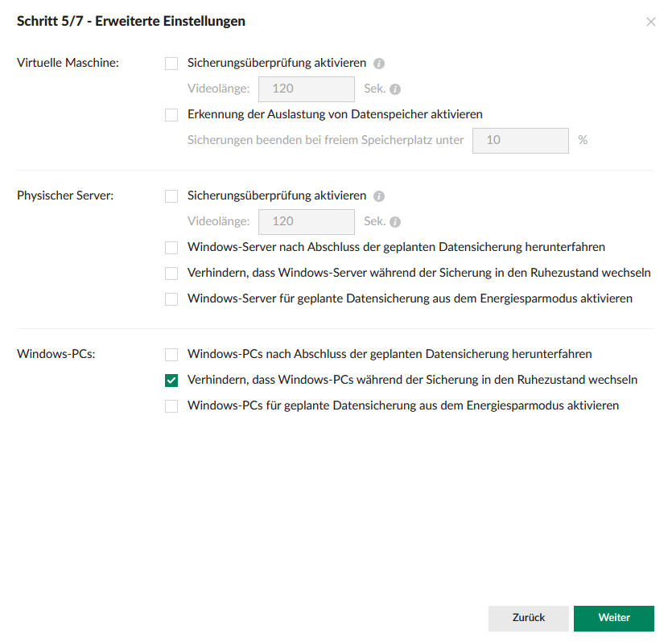Click the Erkennung der Auslastung von Datenspeicher label
Image resolution: width=672 pixels, height=642 pixels.
point(335,114)
